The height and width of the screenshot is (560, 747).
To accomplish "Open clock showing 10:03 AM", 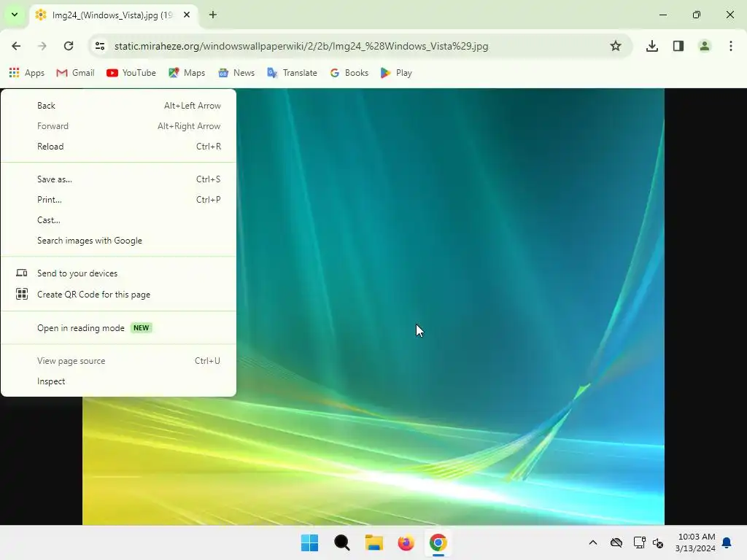I will [x=695, y=542].
